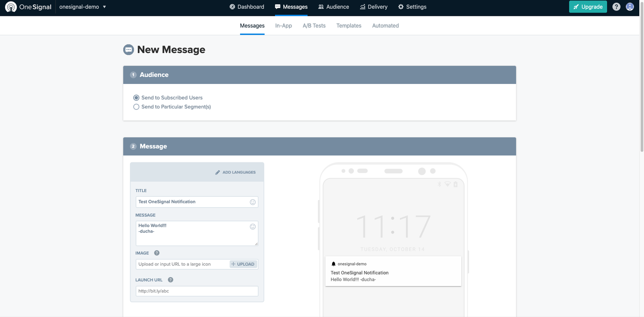Image resolution: width=644 pixels, height=317 pixels.
Task: Click the Upgrade button
Action: tap(588, 7)
